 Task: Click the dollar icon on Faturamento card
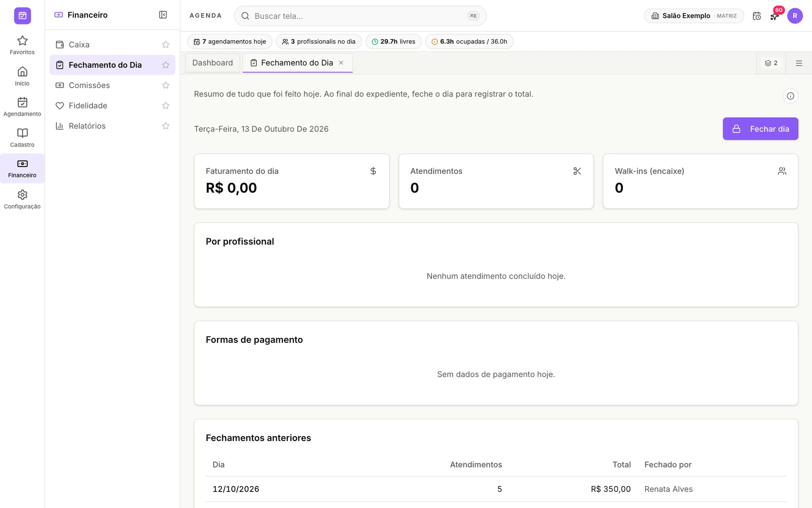pyautogui.click(x=373, y=171)
